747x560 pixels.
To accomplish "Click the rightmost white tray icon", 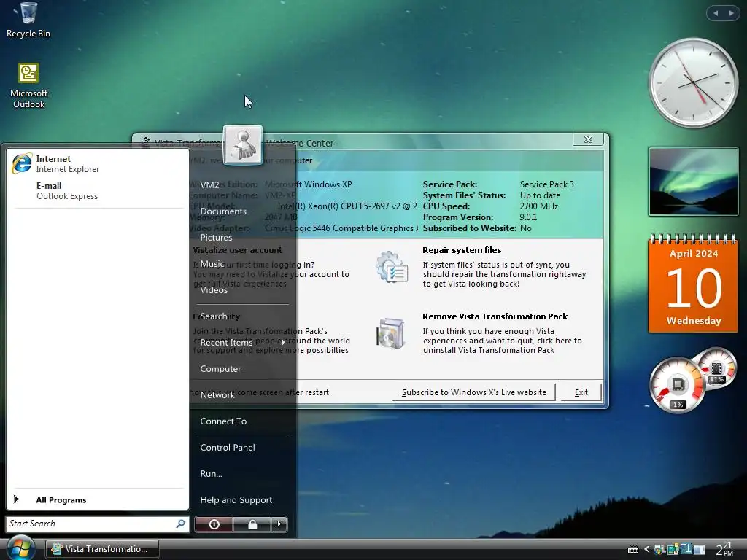I will 700,550.
